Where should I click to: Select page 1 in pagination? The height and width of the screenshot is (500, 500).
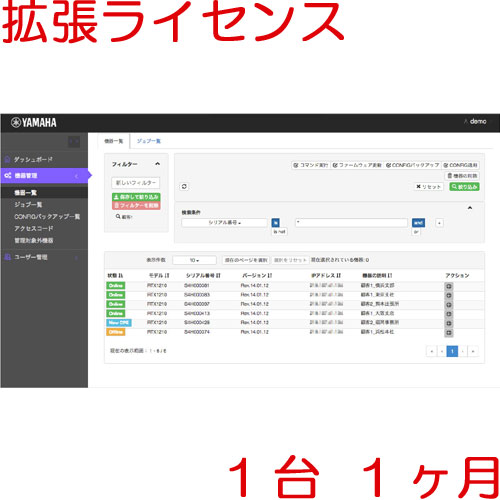pyautogui.click(x=452, y=351)
